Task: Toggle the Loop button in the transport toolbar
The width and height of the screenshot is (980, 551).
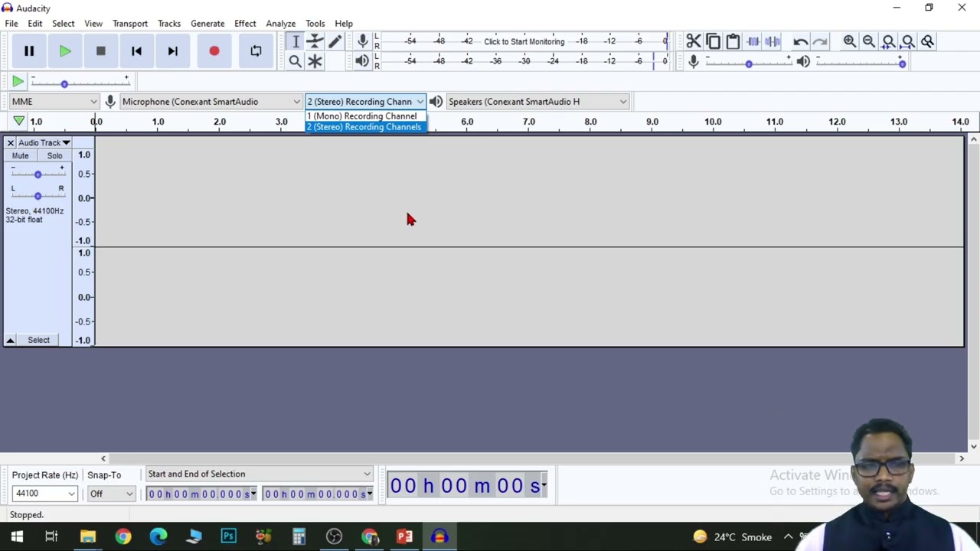Action: 256,51
